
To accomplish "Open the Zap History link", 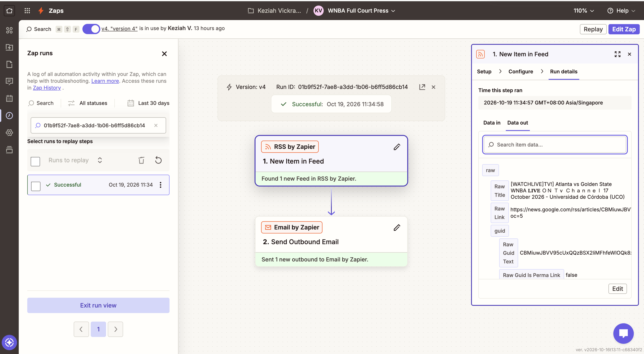I will point(47,88).
